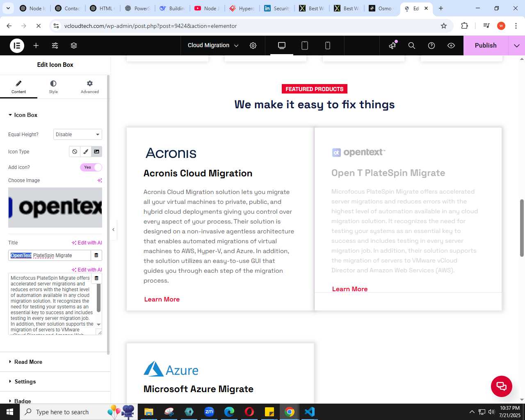Open the Structure layers icon

pyautogui.click(x=74, y=46)
